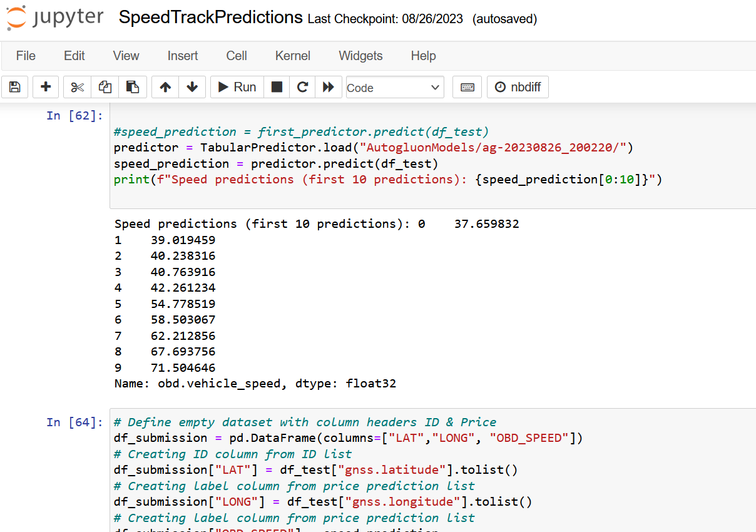Click the 'Creating ID column' comment line
Viewport: 756px width, 532px height.
click(233, 454)
